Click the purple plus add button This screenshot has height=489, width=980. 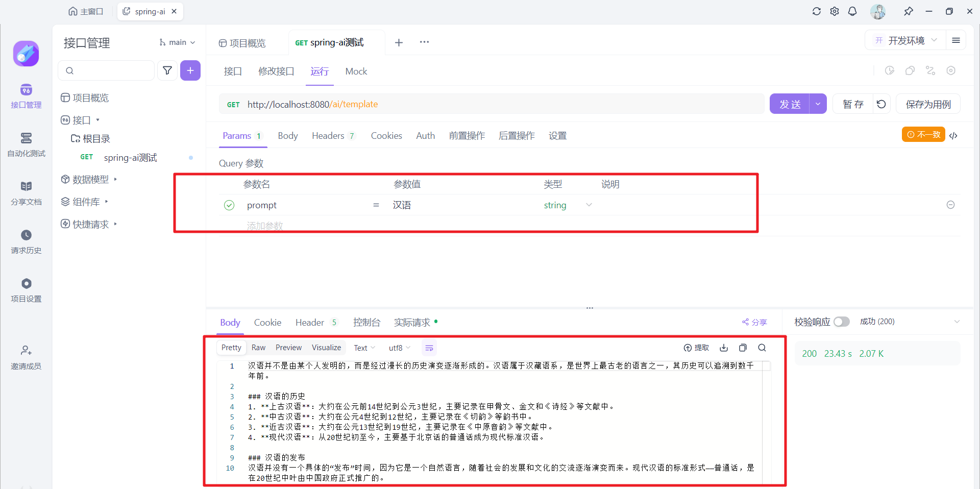pos(190,70)
